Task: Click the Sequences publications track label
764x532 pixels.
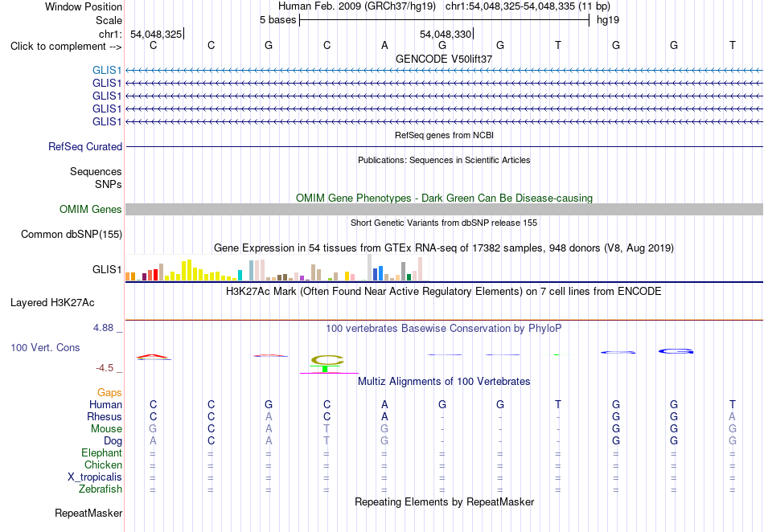Action: click(x=96, y=171)
